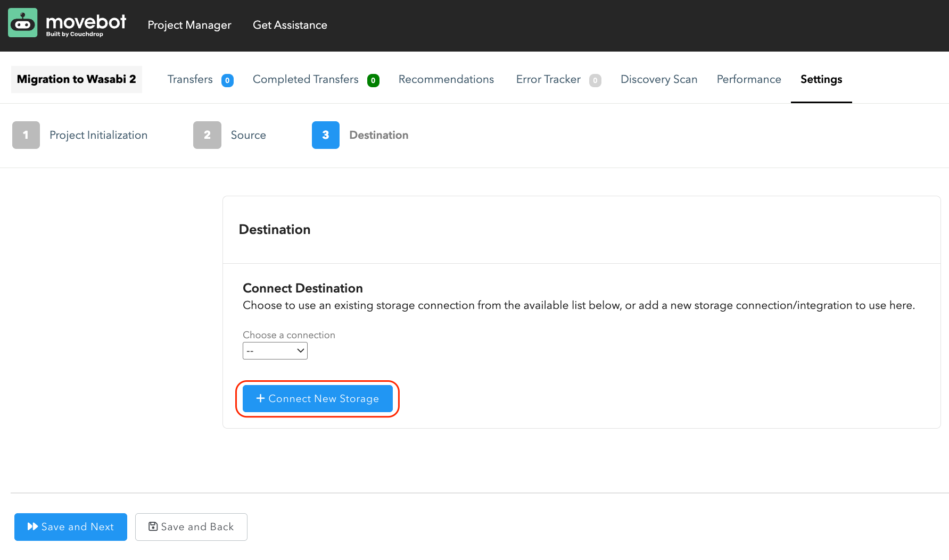Screen dimensions: 949x560
Task: Switch to the Discovery Scan tab
Action: pyautogui.click(x=659, y=79)
